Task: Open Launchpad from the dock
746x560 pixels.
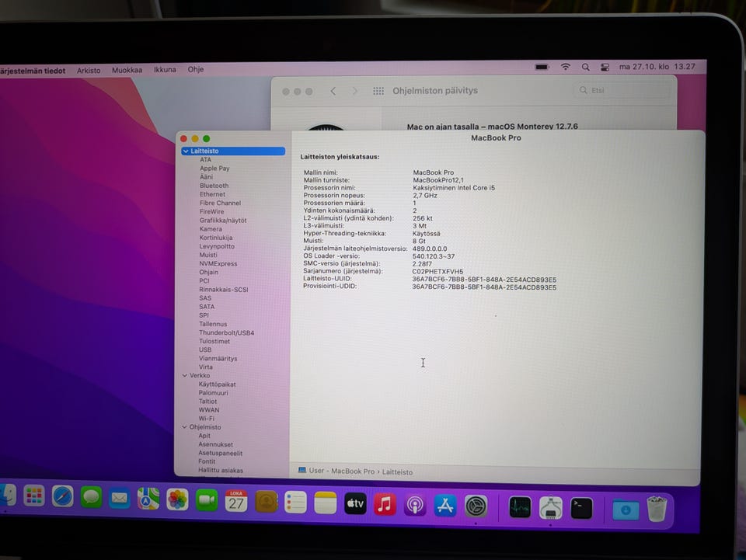Action: 33,496
